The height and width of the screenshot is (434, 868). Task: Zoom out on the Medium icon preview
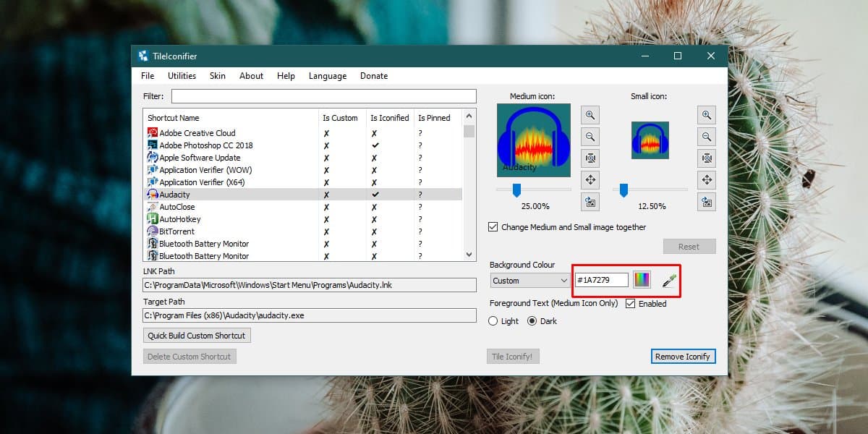(592, 136)
